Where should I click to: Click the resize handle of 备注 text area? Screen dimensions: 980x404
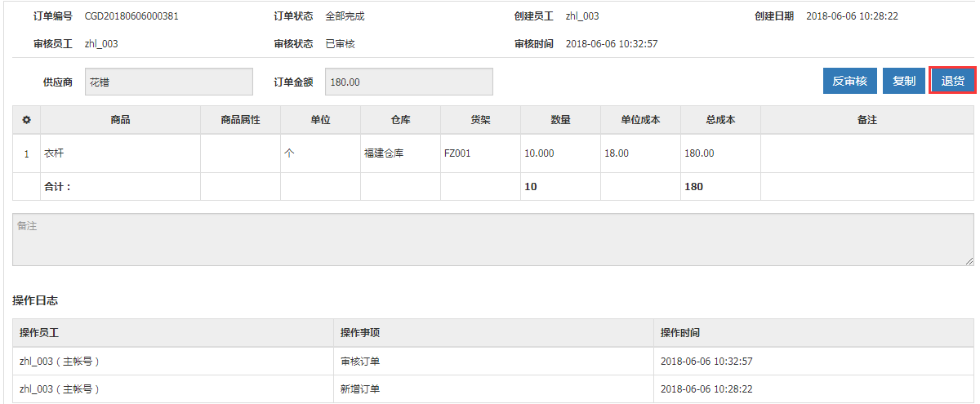click(969, 260)
